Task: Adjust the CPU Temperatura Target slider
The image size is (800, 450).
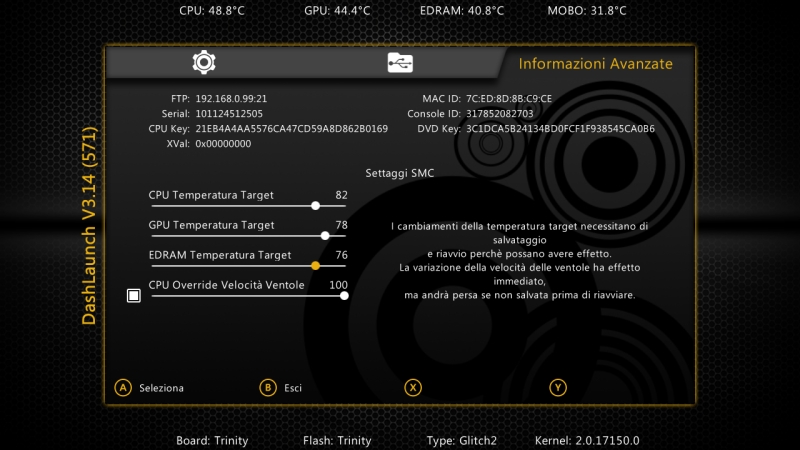Action: [x=248, y=206]
